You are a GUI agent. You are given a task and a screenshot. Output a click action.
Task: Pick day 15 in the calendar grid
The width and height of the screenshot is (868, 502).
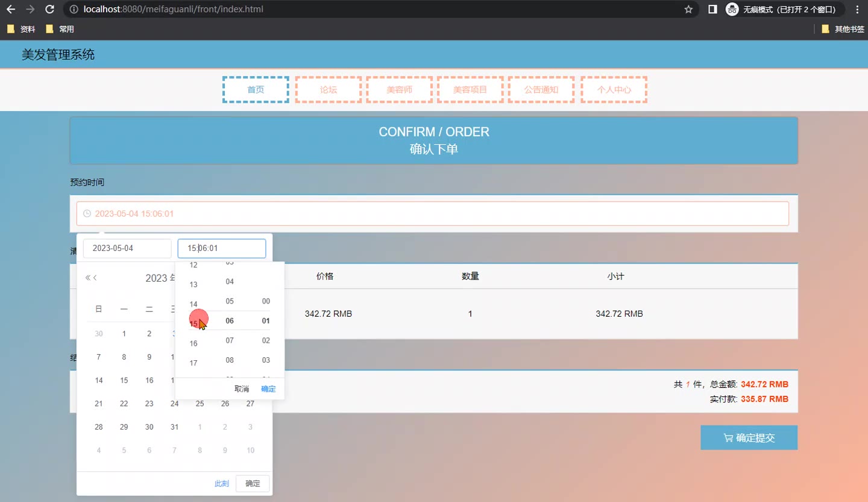click(x=124, y=381)
